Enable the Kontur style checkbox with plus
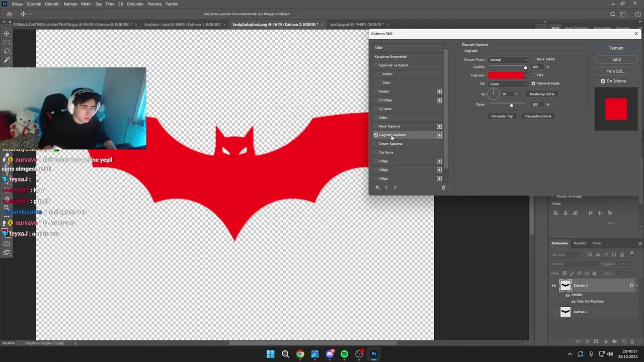644x362 pixels. (x=376, y=92)
